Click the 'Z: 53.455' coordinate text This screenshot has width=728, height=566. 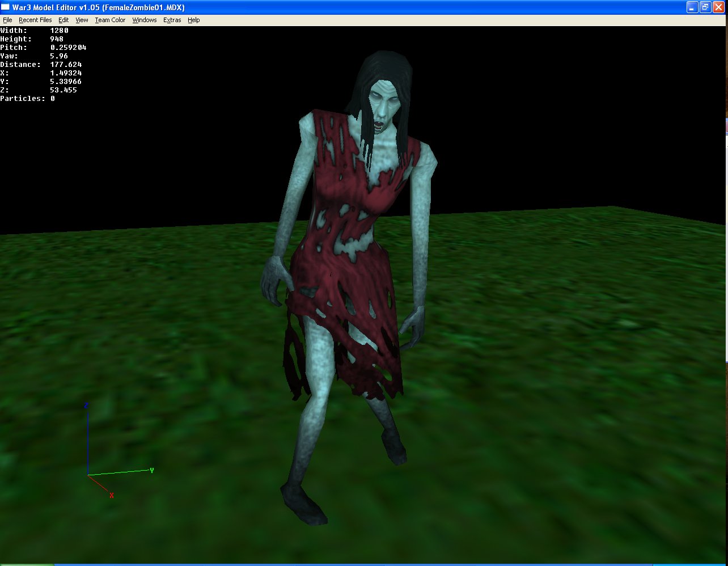click(x=39, y=90)
